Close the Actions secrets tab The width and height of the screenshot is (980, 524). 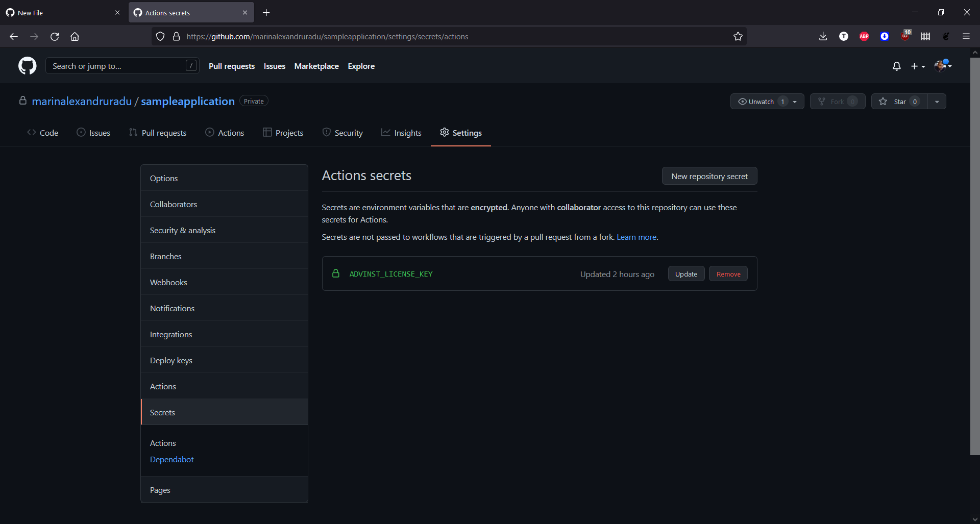click(x=245, y=13)
